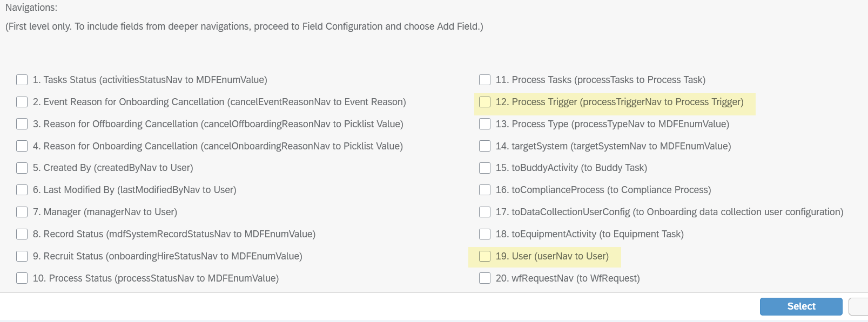Select the cancelOnboardingReasonNav Picklist Value checkbox
The height and width of the screenshot is (322, 868).
pos(22,146)
